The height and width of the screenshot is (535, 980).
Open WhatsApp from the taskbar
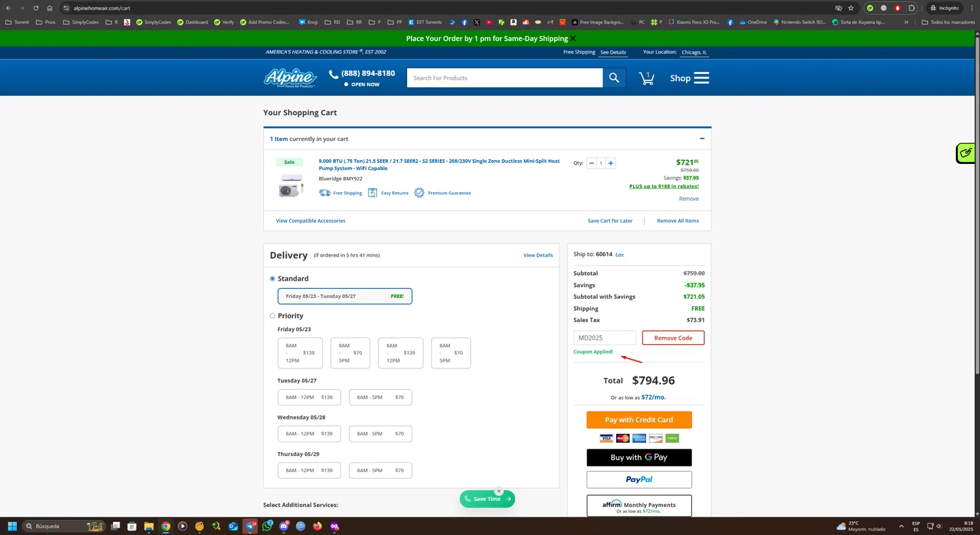267,526
